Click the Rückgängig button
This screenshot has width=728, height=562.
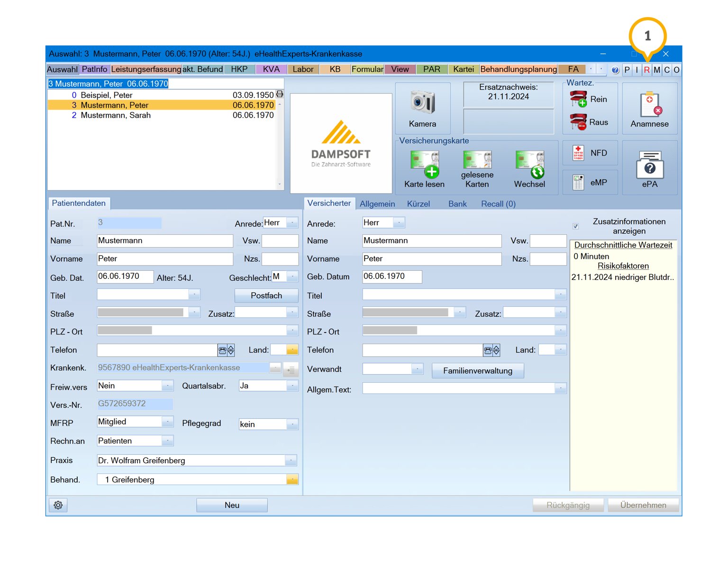point(568,505)
